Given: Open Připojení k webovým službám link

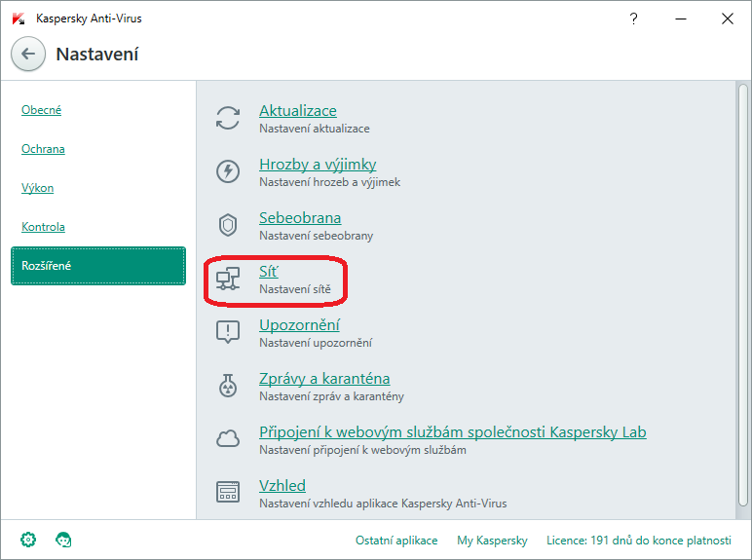Looking at the screenshot, I should [x=453, y=432].
